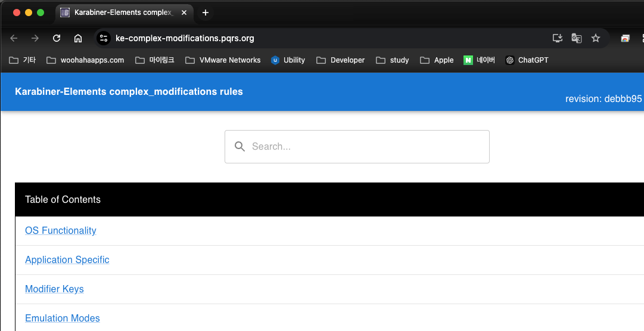644x331 pixels.
Task: Open new tab with plus button
Action: point(206,13)
